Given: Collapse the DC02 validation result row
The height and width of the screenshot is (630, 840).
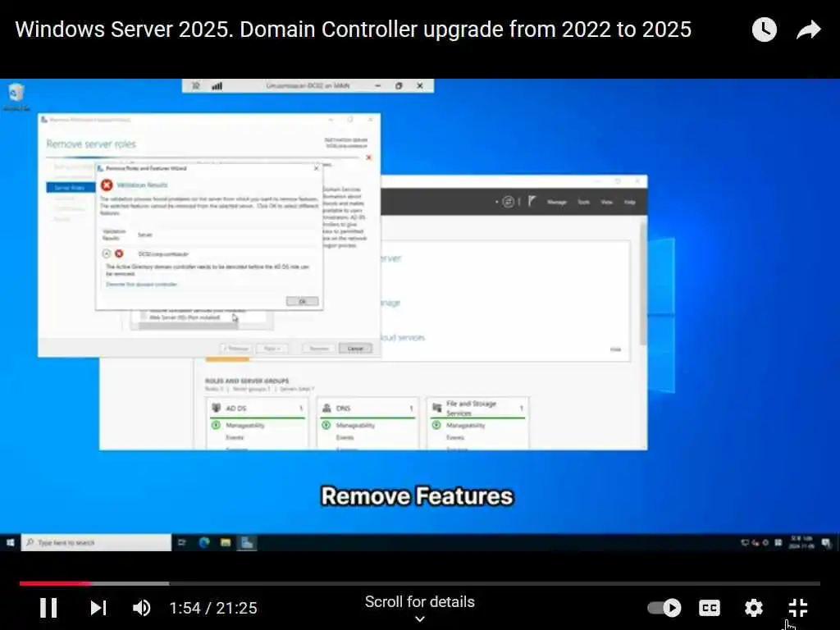Looking at the screenshot, I should (x=106, y=253).
